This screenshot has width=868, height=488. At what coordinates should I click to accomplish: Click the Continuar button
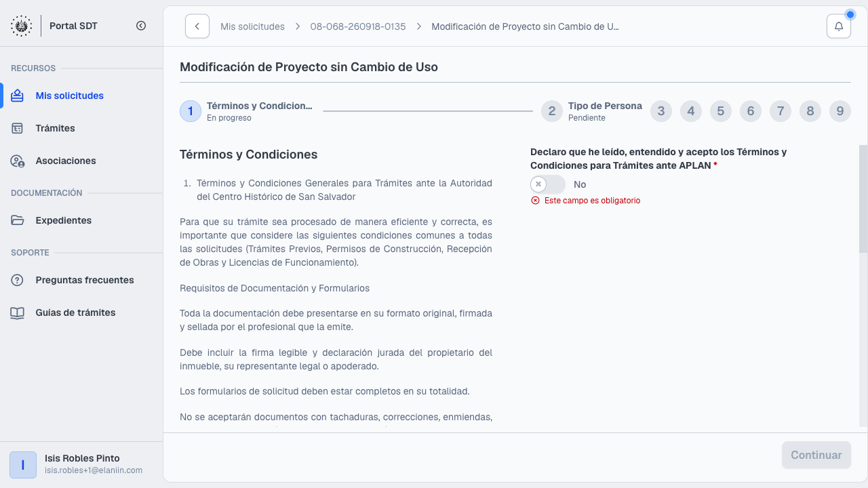pyautogui.click(x=816, y=455)
